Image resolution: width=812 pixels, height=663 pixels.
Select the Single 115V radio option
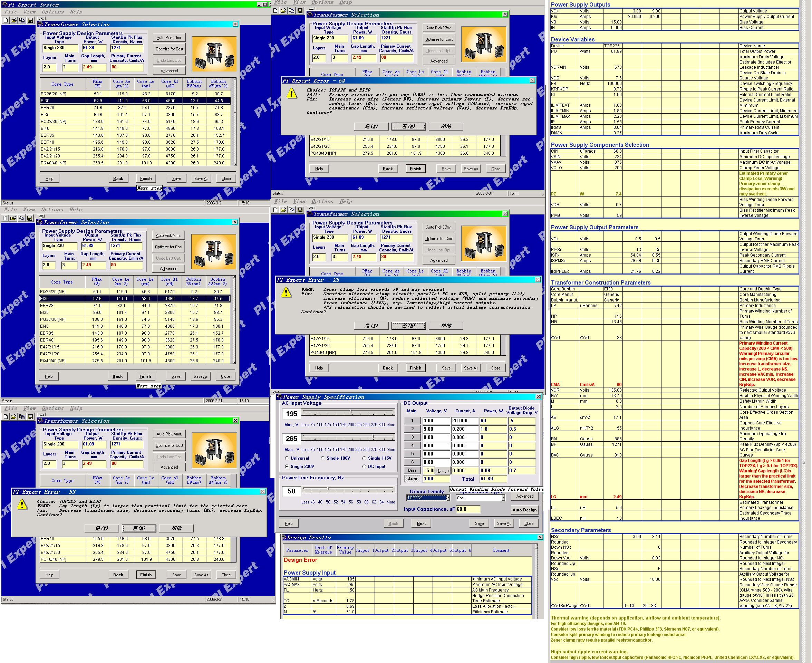364,458
